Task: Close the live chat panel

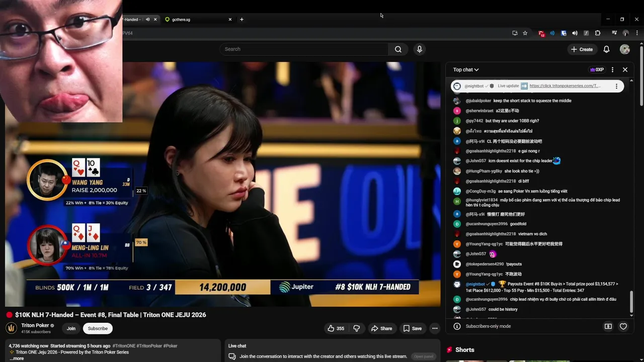Action: pos(625,70)
